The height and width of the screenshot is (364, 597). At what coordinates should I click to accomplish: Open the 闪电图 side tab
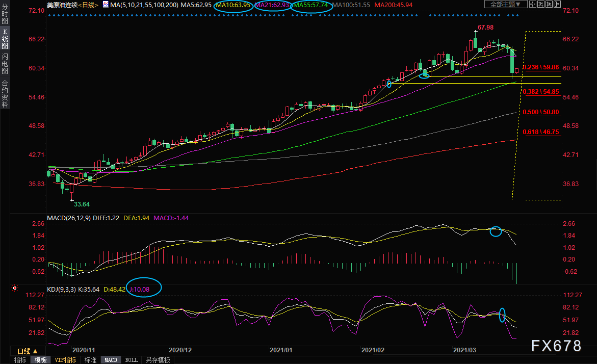tap(5, 64)
